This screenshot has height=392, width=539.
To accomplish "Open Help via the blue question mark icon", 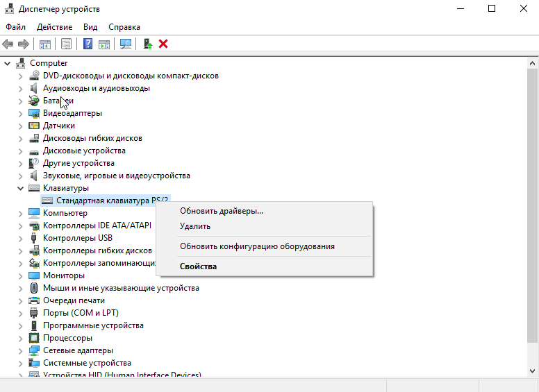I will (88, 44).
